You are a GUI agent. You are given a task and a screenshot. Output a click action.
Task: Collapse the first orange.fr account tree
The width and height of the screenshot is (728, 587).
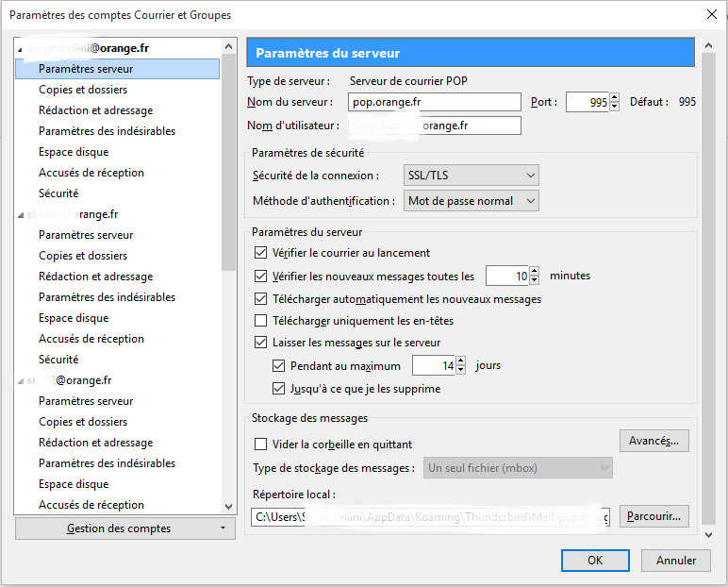coord(21,48)
